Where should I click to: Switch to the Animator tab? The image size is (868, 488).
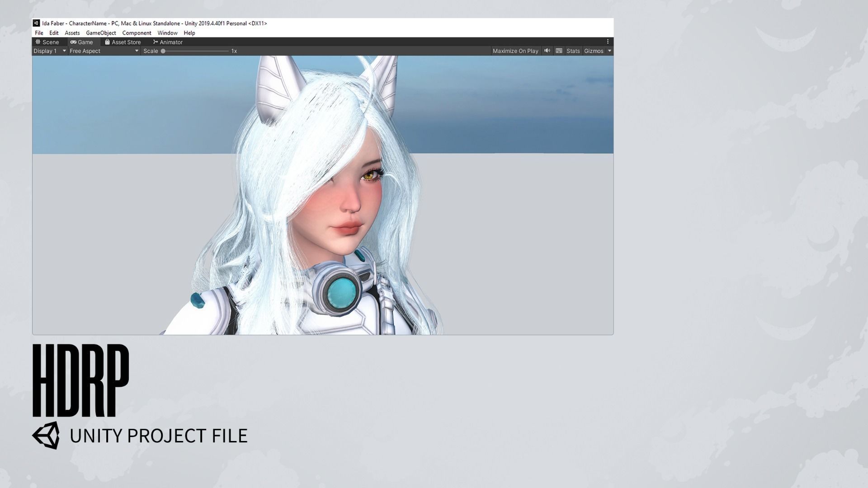[x=168, y=42]
